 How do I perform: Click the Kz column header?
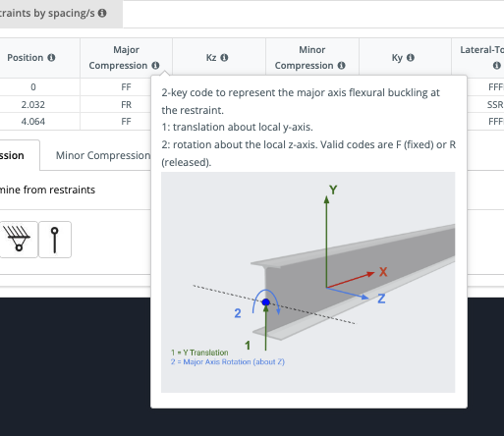219,58
